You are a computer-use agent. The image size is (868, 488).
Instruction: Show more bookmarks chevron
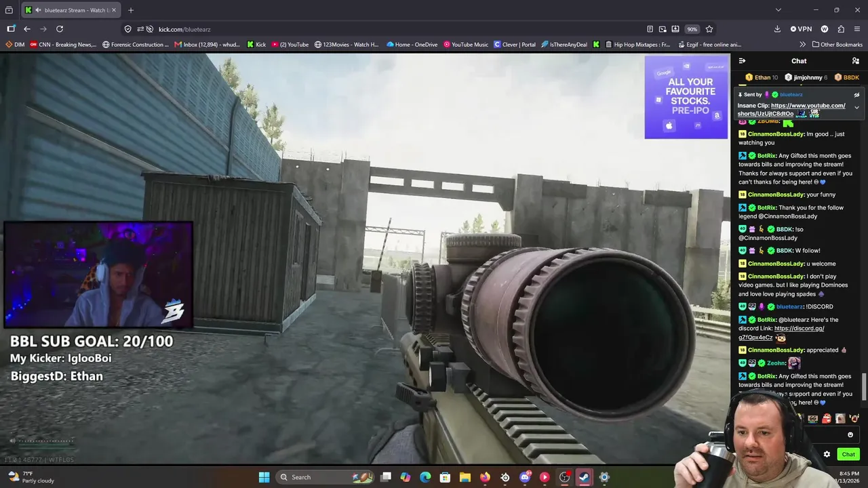(803, 45)
